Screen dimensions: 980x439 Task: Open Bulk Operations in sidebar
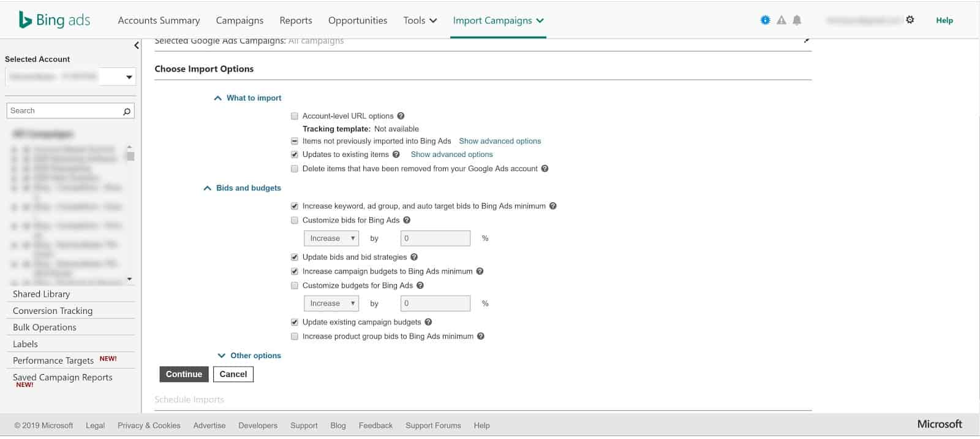[45, 327]
